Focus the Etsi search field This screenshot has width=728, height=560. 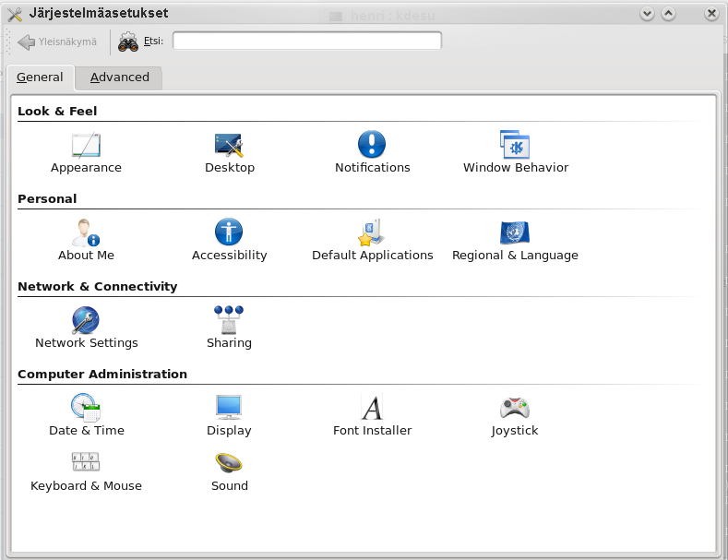coord(306,41)
